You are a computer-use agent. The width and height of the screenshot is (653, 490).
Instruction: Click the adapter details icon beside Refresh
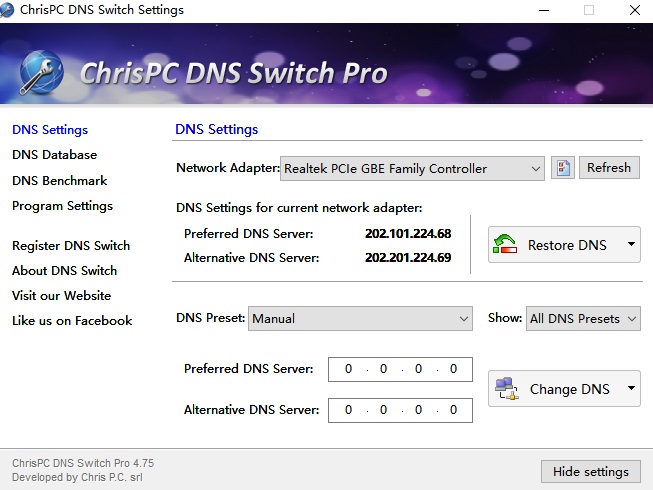pos(563,168)
